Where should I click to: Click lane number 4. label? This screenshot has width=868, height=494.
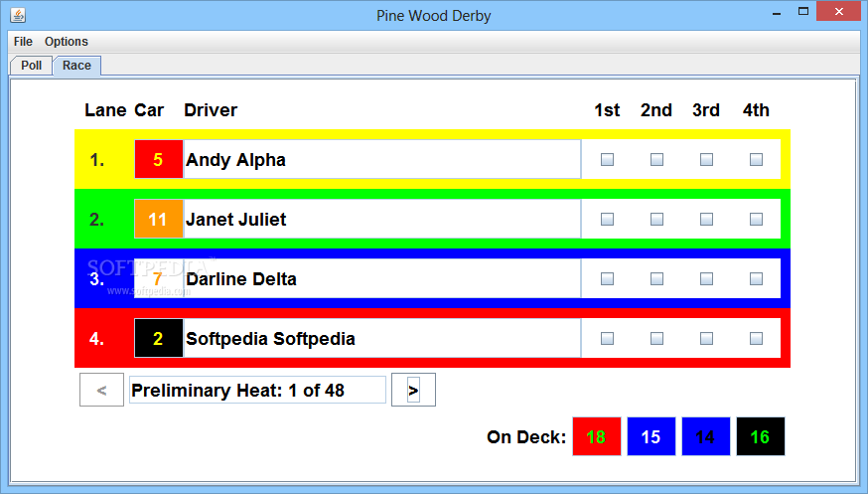[97, 338]
